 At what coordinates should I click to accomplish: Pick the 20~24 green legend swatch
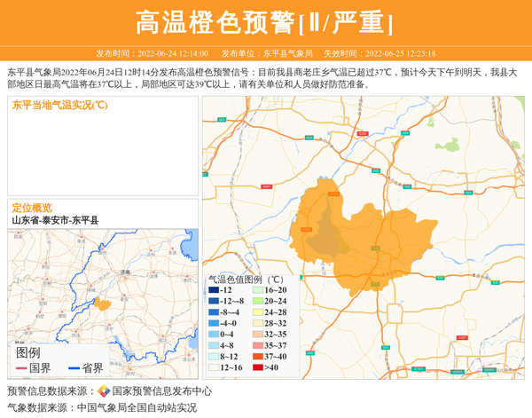click(x=258, y=301)
